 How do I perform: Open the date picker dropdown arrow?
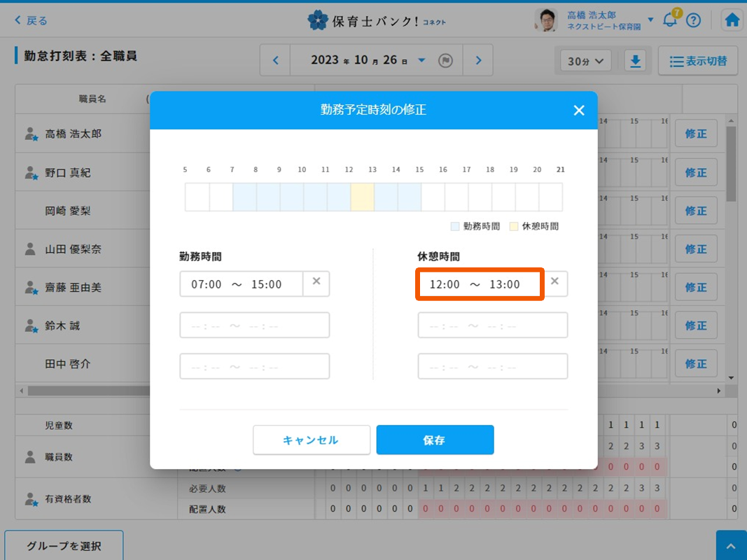tap(421, 60)
